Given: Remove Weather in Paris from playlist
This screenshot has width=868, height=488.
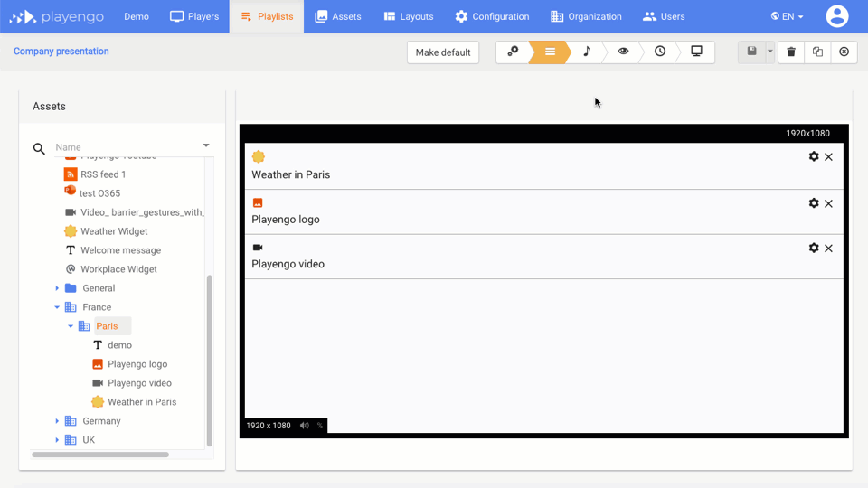Looking at the screenshot, I should 829,157.
